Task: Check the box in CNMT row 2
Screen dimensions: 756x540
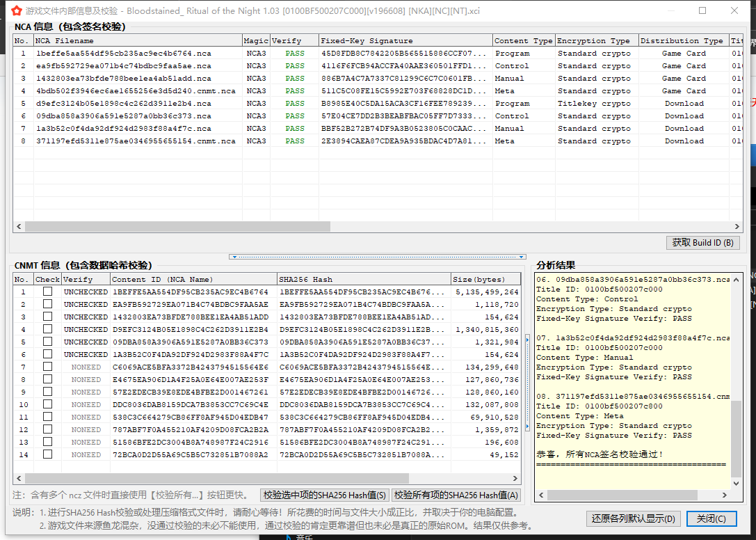Action: click(x=47, y=304)
